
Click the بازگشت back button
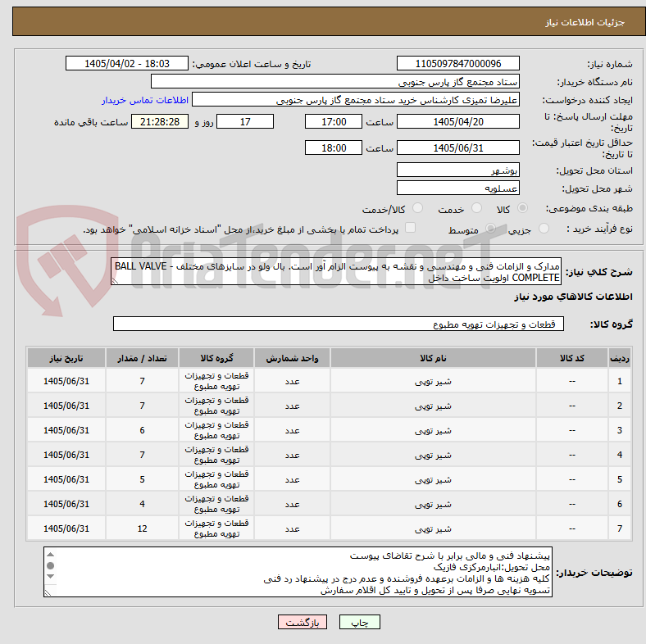(x=303, y=622)
